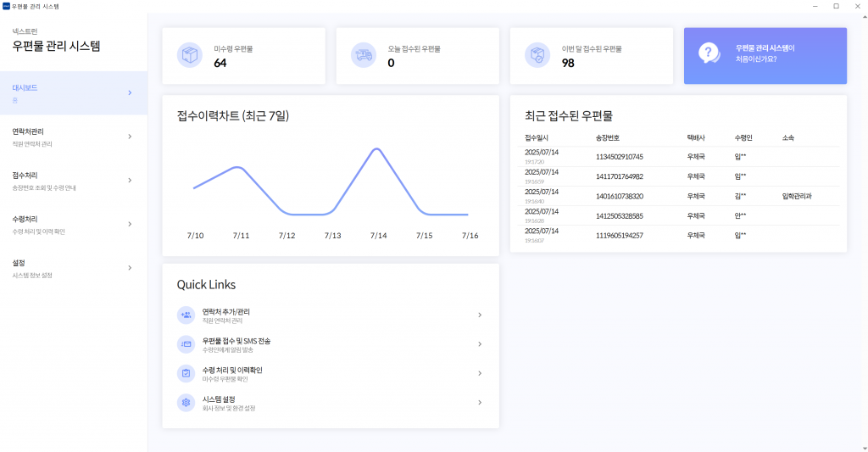Expand the 연락처관리 sidebar chevron
The width and height of the screenshot is (868, 452).
pos(130,137)
